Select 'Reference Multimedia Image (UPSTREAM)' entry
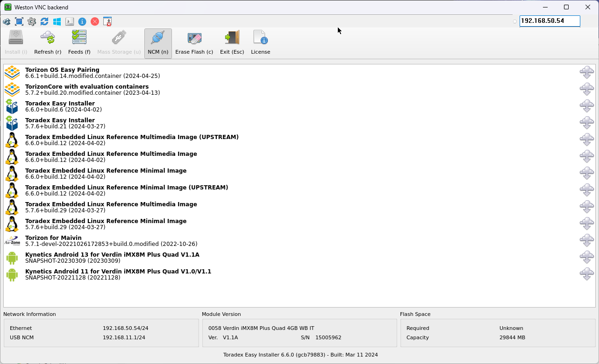599x364 pixels. (299, 140)
